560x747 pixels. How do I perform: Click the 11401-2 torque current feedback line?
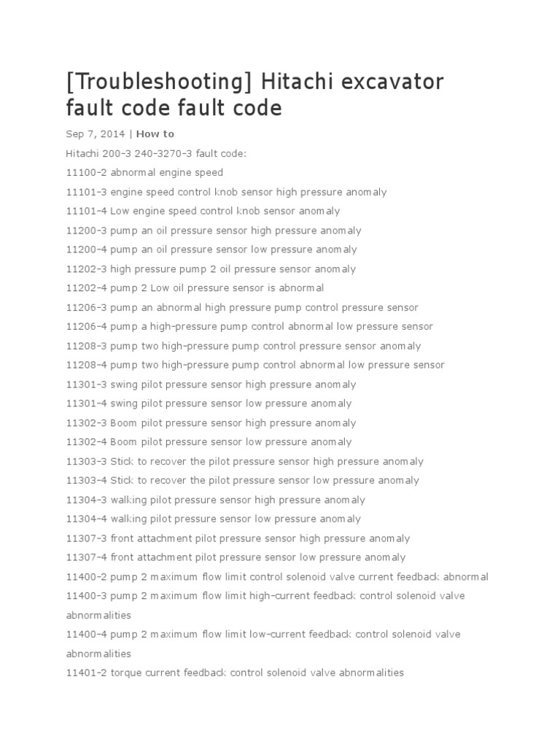[235, 673]
